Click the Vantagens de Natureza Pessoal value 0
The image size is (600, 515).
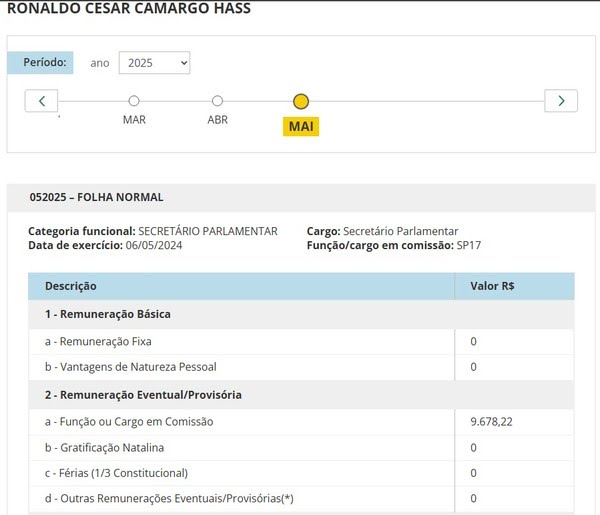pos(473,367)
